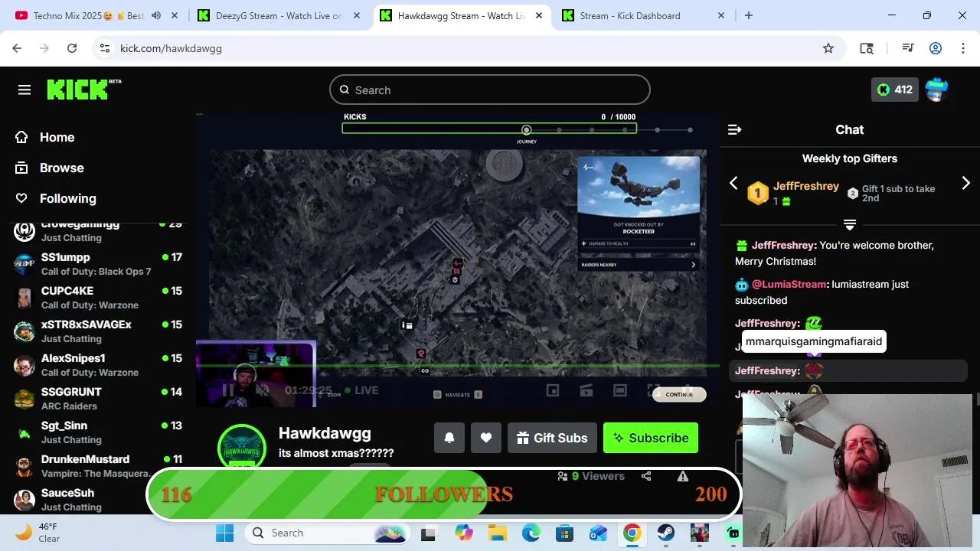View site information icon in the address bar
This screenshot has height=551, width=980.
105,48
